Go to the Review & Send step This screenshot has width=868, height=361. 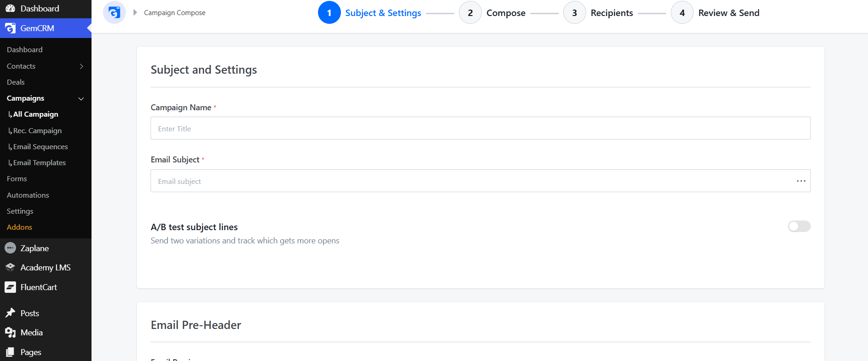click(728, 13)
